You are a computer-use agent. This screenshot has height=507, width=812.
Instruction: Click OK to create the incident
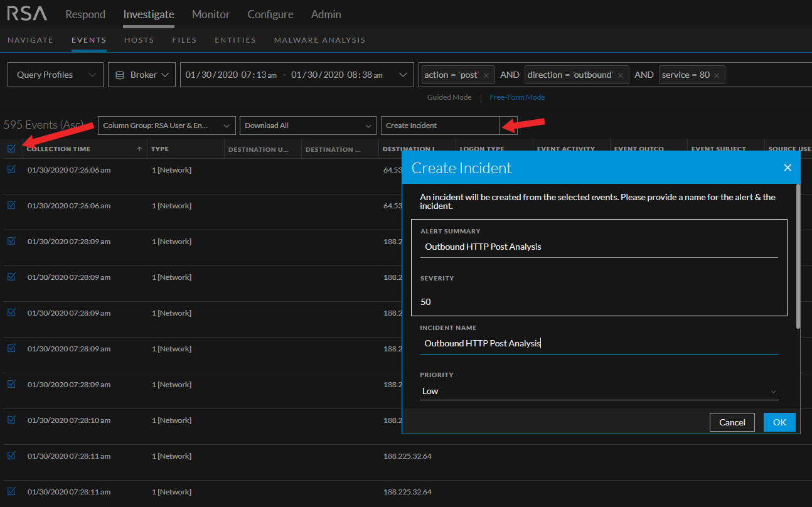pos(779,422)
